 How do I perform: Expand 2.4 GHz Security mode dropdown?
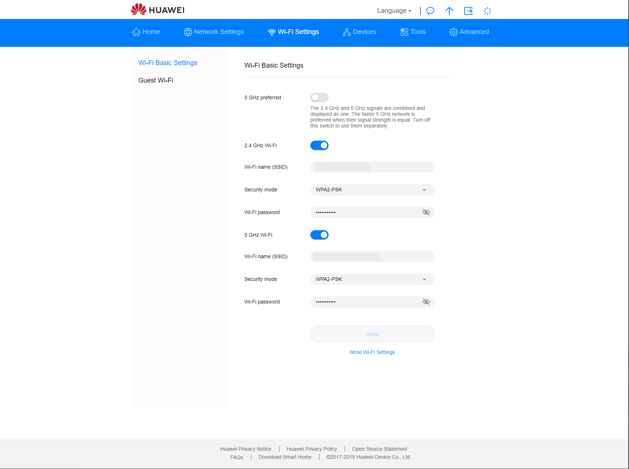tap(372, 190)
